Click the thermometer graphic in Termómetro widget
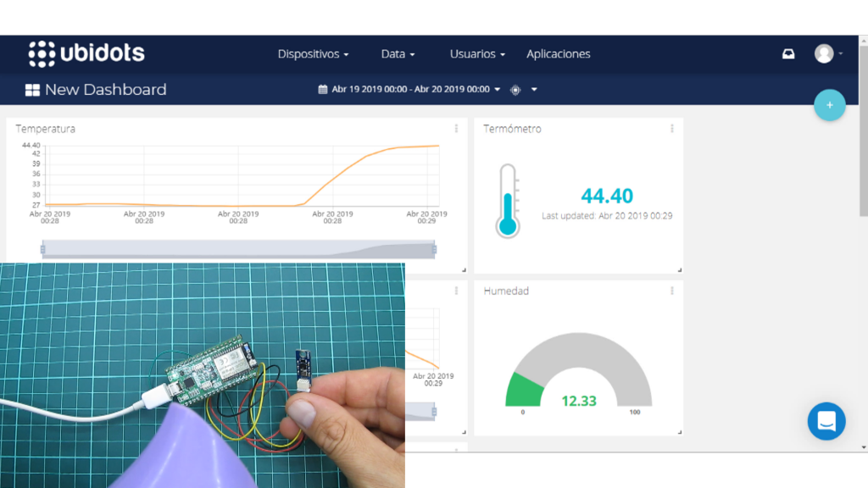Image resolution: width=868 pixels, height=488 pixels. click(507, 202)
